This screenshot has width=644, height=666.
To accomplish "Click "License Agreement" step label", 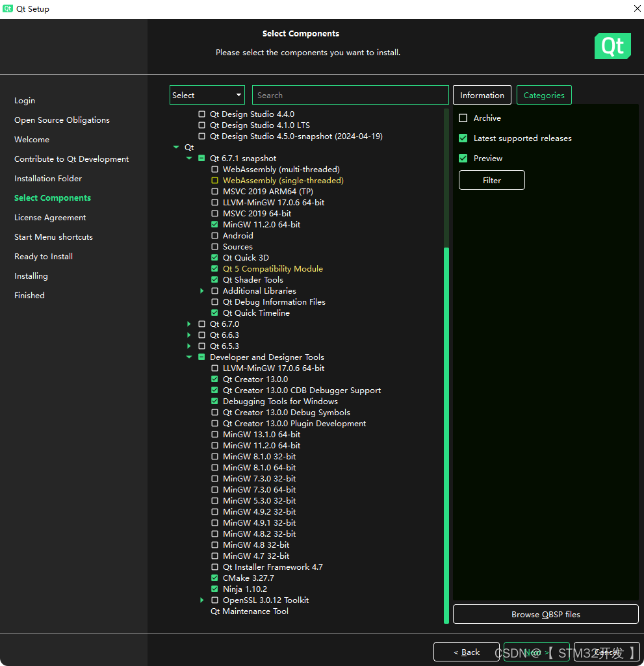I will (50, 218).
